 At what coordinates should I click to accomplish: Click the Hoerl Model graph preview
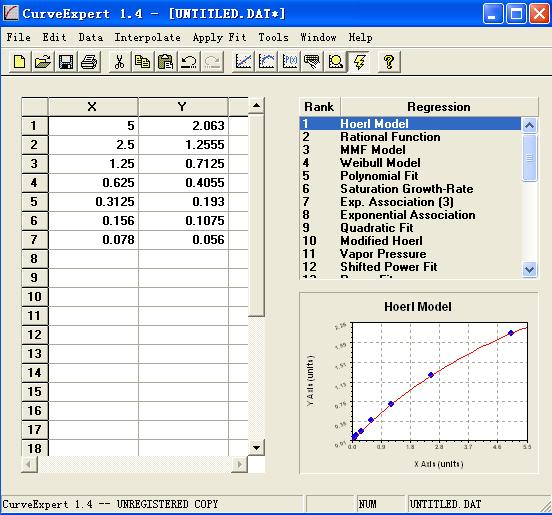(x=419, y=383)
